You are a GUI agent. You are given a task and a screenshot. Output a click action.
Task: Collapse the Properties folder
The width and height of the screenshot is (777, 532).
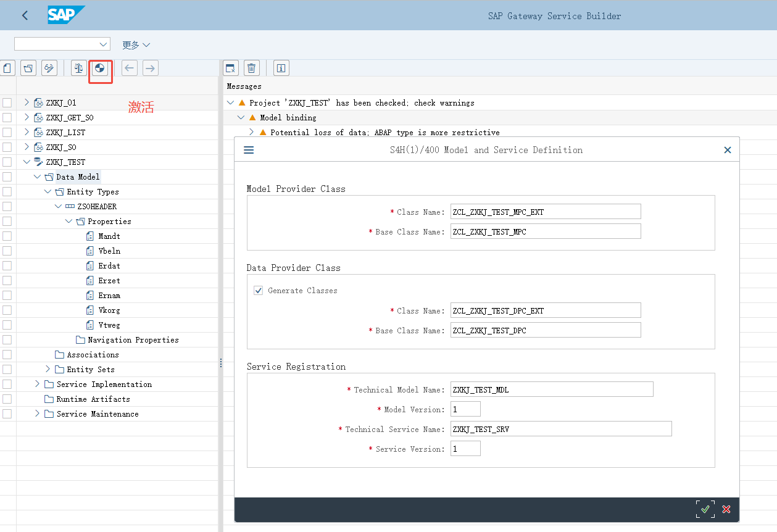69,221
